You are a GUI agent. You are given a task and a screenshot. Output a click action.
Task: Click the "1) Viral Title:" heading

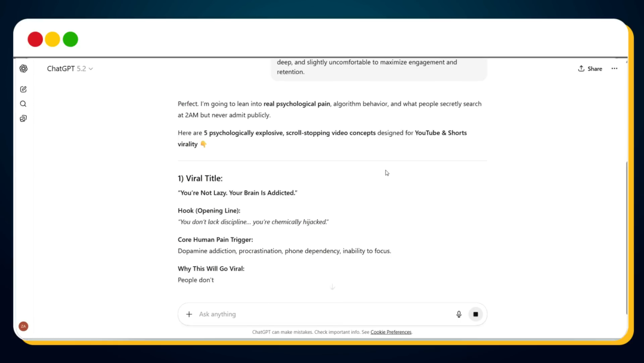pos(200,179)
